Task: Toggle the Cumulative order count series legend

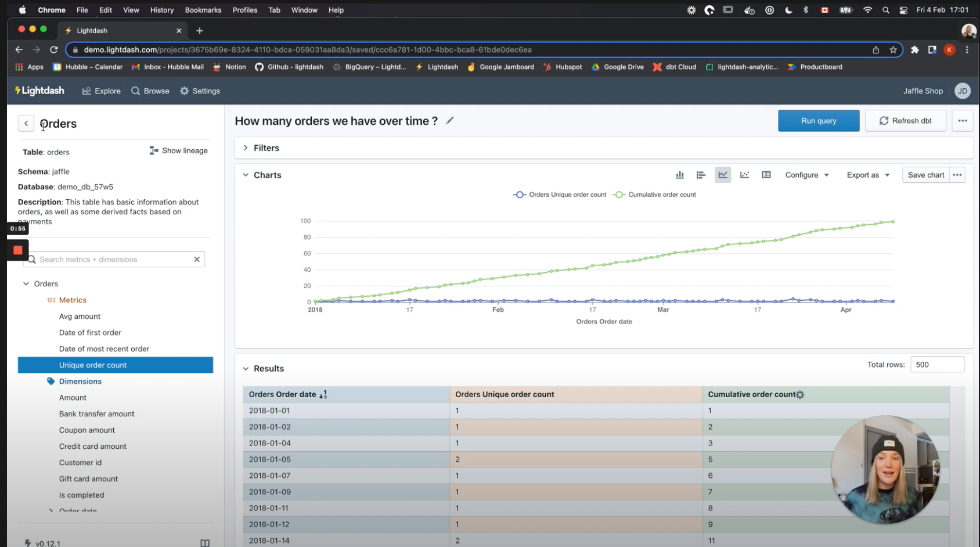Action: point(654,195)
